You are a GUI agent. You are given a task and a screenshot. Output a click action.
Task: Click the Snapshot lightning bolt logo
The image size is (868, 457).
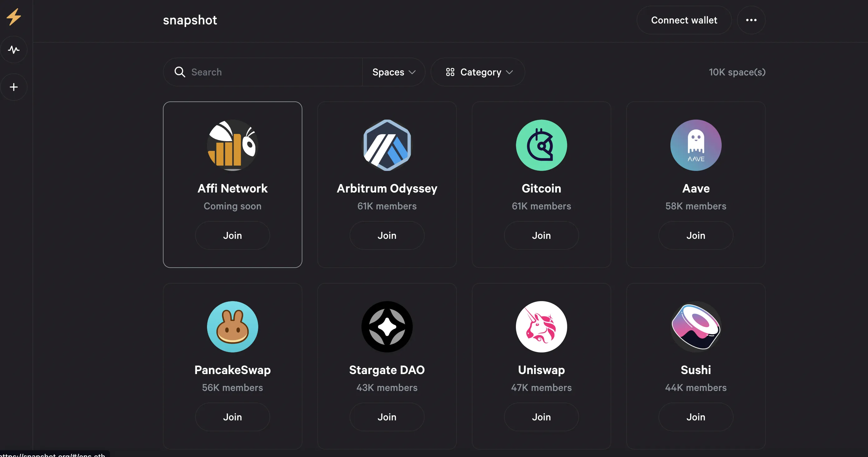click(14, 17)
